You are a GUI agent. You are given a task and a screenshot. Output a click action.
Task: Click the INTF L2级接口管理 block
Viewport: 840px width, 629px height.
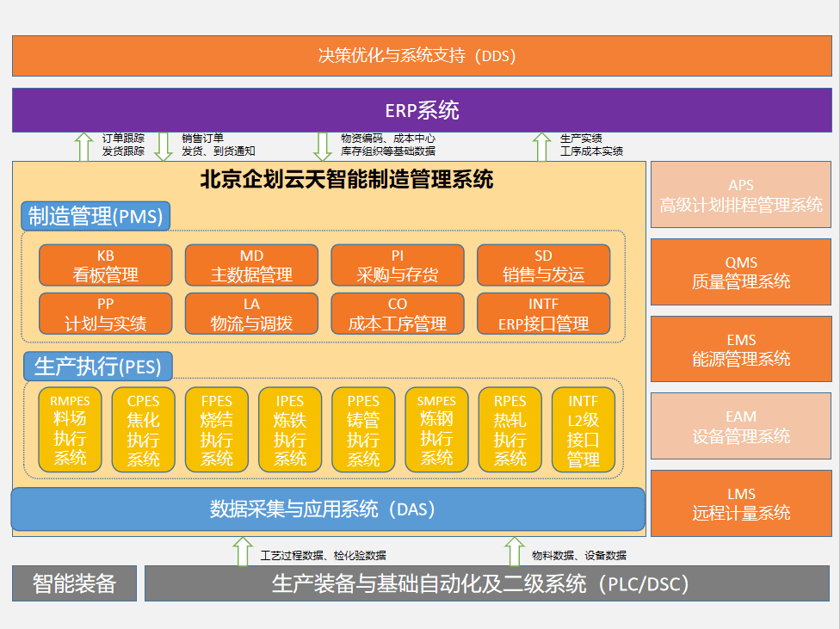(x=584, y=429)
